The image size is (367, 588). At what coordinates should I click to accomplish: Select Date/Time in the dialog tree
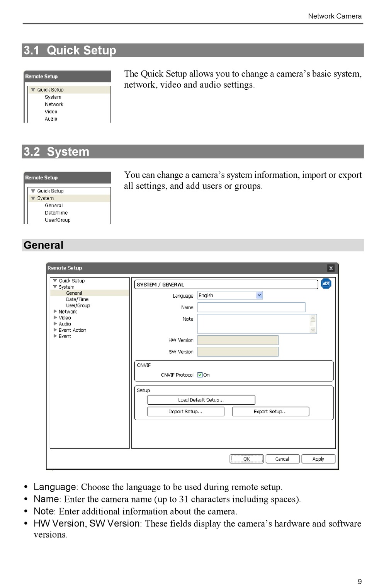[77, 299]
